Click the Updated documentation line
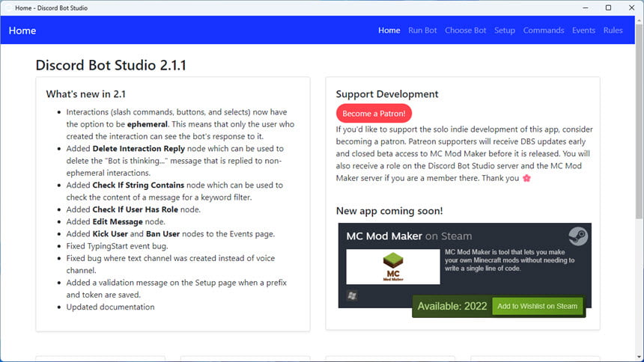 (x=111, y=307)
